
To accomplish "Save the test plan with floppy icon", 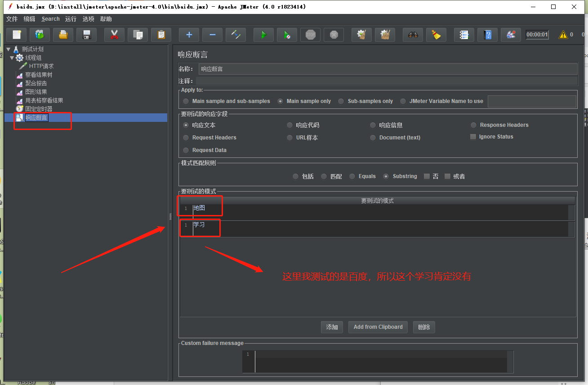I will tap(87, 35).
